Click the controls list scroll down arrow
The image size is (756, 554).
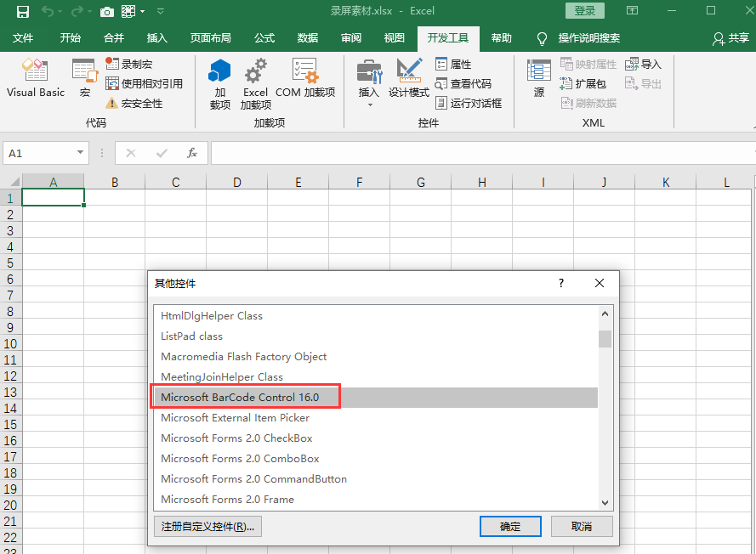point(605,503)
